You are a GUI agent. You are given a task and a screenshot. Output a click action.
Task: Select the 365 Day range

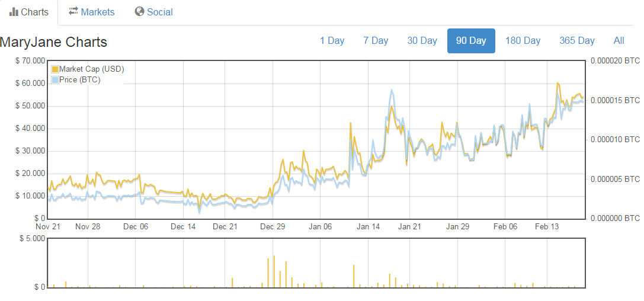pyautogui.click(x=577, y=41)
